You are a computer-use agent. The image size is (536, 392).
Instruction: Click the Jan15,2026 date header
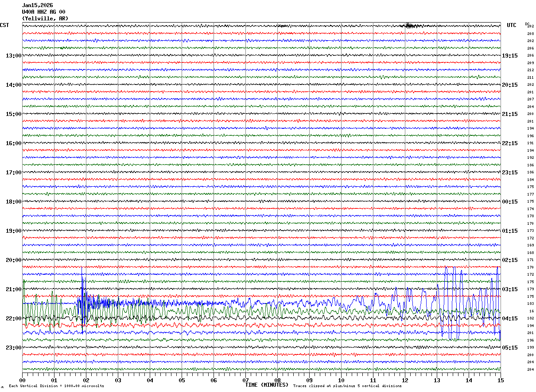37,5
